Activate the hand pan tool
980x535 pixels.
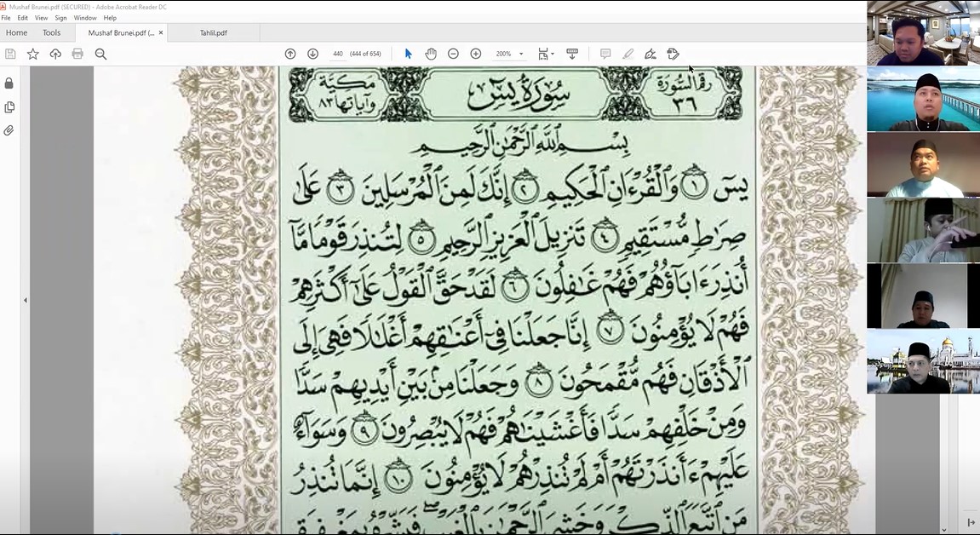click(x=431, y=54)
